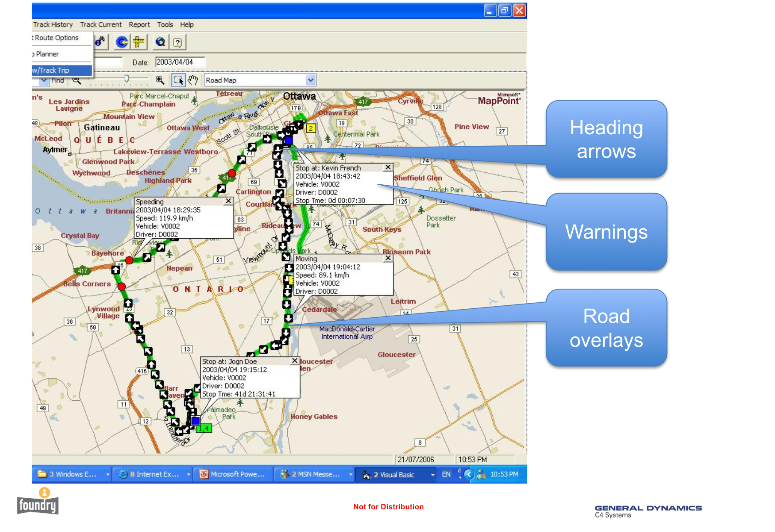Screen dimensions: 775x532
Task: Close the Stop at: Kevin French popup
Action: click(388, 167)
